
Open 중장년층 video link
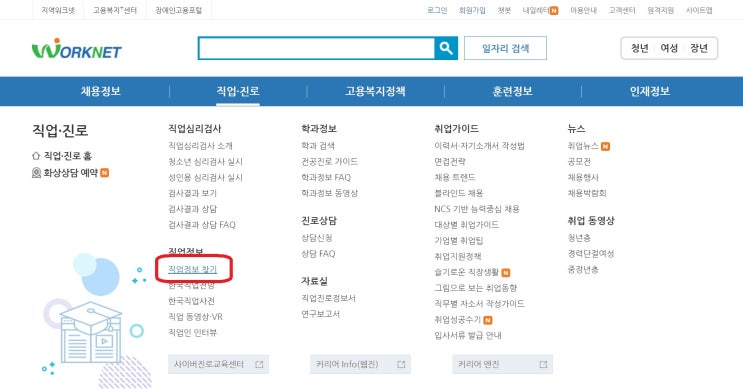coord(583,270)
